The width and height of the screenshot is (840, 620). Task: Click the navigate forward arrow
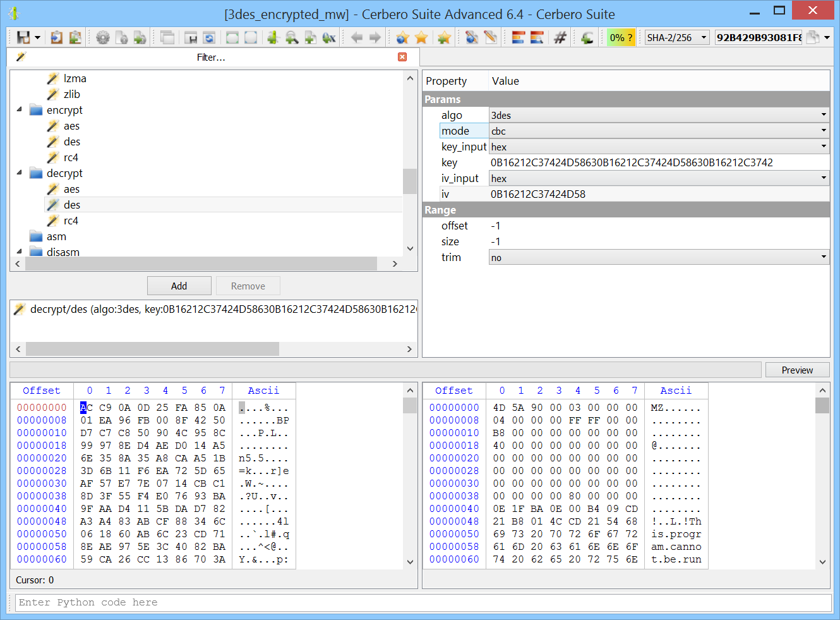pyautogui.click(x=375, y=37)
